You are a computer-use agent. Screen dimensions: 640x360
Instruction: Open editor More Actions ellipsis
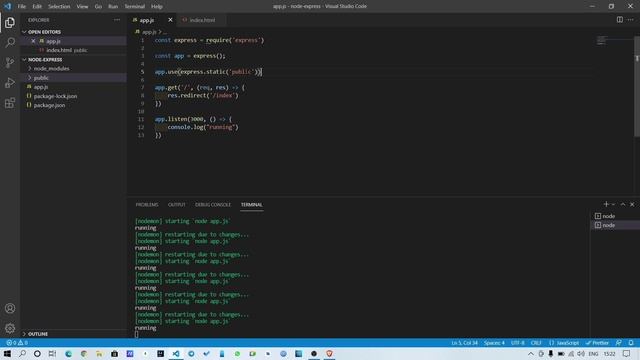point(631,20)
